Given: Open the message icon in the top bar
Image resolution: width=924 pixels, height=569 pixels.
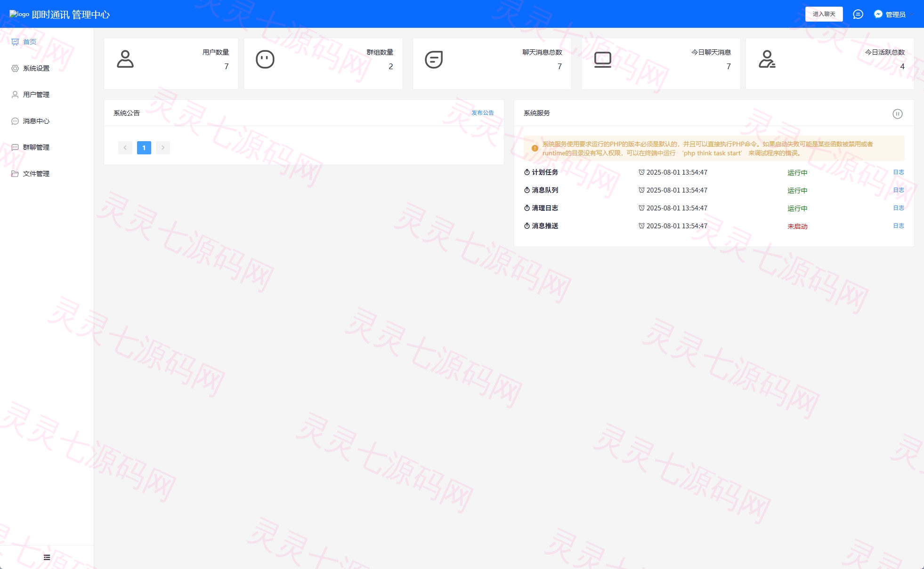Looking at the screenshot, I should (858, 14).
